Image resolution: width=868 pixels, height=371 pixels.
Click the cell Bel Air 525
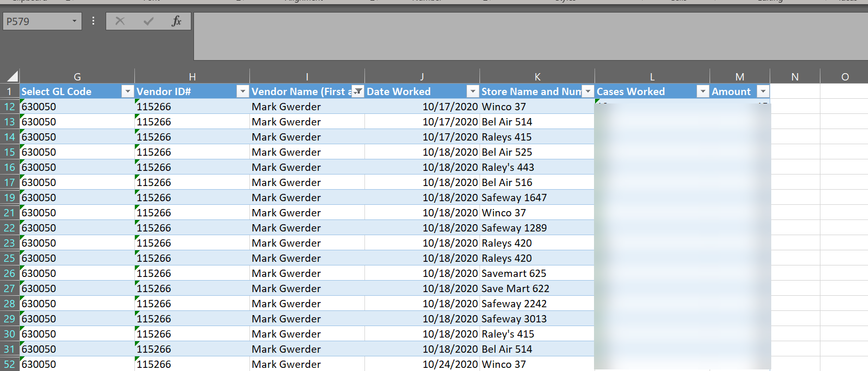[537, 152]
